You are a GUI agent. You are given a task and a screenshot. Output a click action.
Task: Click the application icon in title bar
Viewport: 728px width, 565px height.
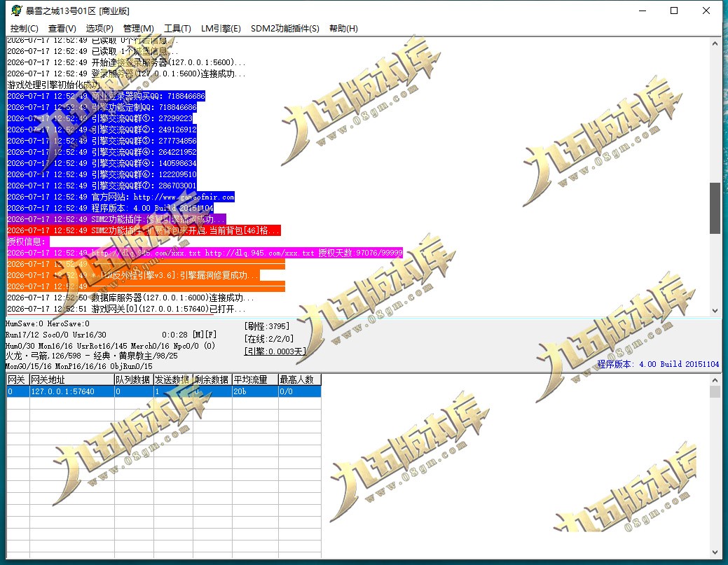coord(16,11)
